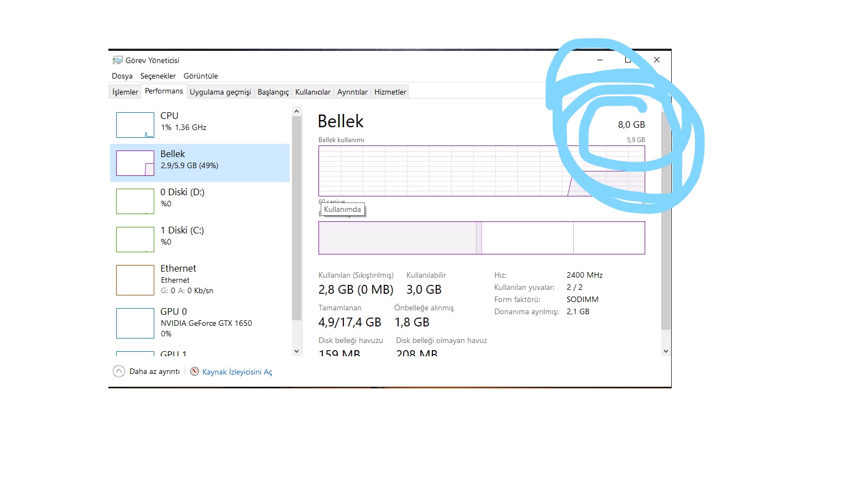The width and height of the screenshot is (868, 499).
Task: Select the Ethernet graph thumbnail
Action: click(135, 280)
